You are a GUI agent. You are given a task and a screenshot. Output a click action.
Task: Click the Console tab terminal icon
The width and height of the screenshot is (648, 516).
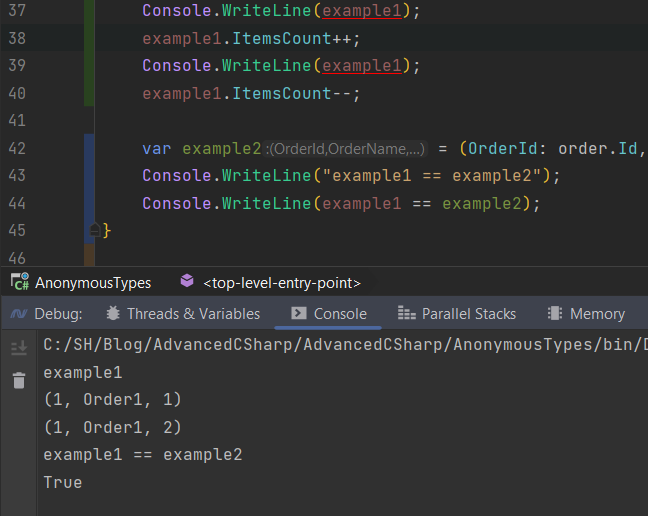298,313
